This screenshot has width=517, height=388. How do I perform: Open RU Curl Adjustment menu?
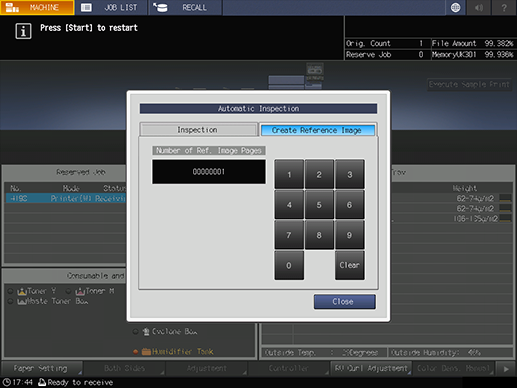[371, 369]
